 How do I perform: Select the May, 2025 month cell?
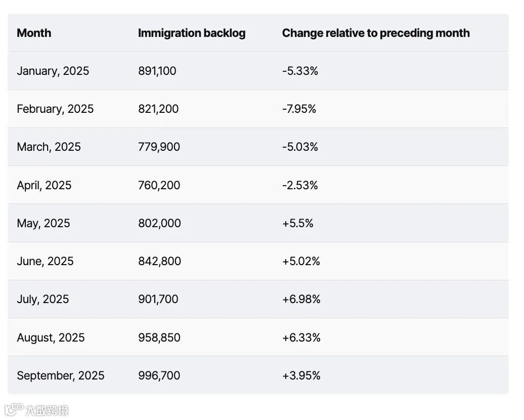(x=43, y=223)
